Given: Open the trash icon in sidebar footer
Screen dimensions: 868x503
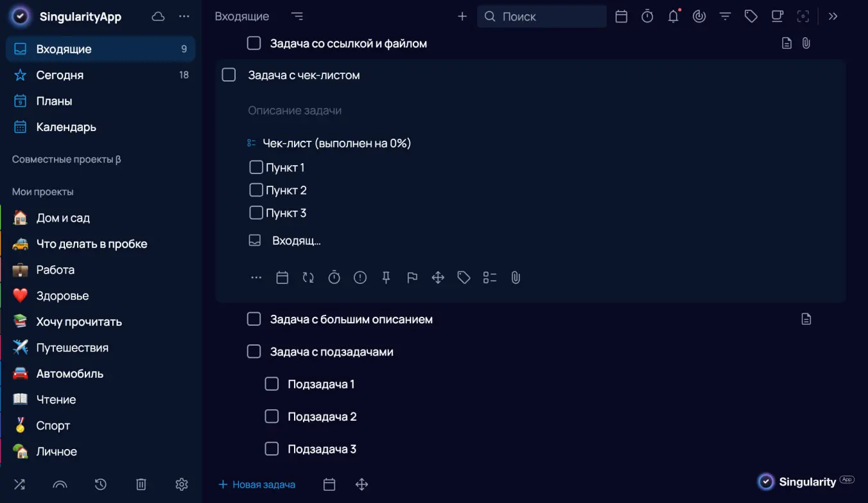Looking at the screenshot, I should pos(142,484).
